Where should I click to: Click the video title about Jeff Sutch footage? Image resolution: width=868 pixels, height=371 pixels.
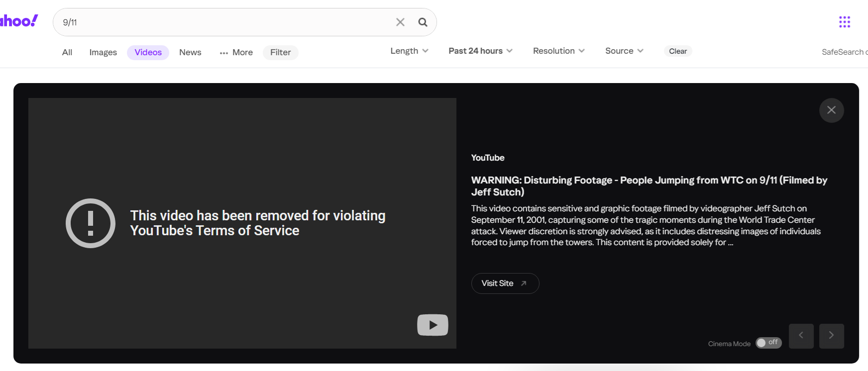pos(649,186)
